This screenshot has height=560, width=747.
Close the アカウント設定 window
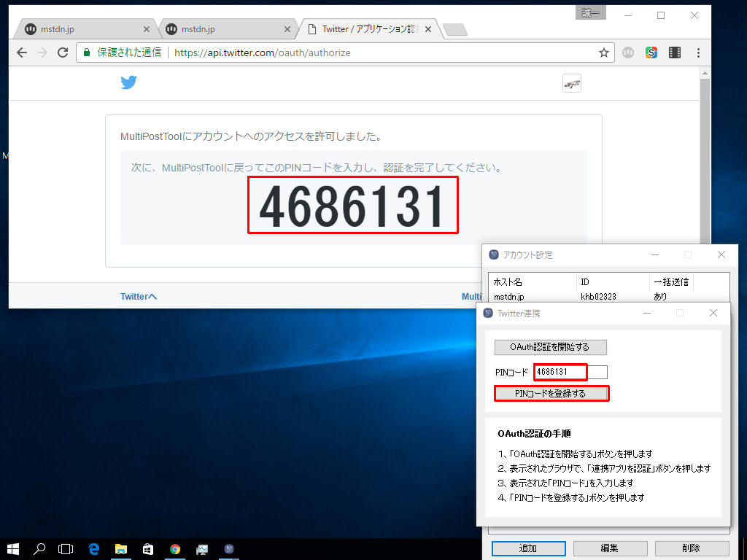pos(721,254)
